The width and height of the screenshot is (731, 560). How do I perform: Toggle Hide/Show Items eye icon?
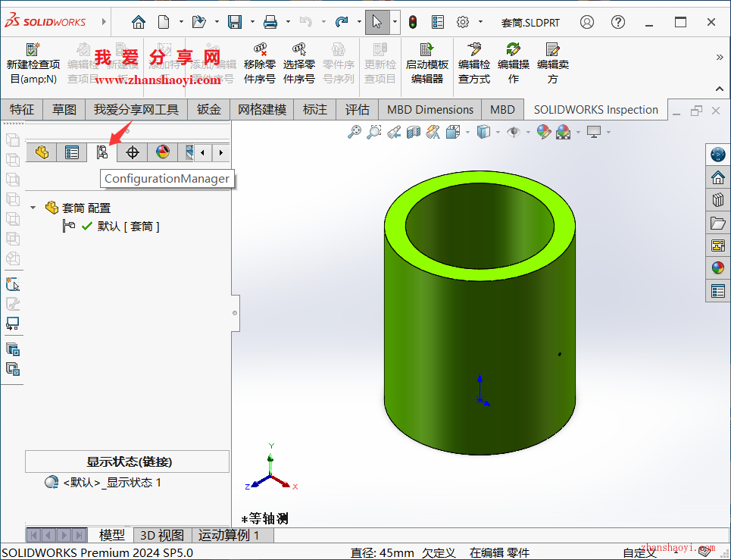514,133
